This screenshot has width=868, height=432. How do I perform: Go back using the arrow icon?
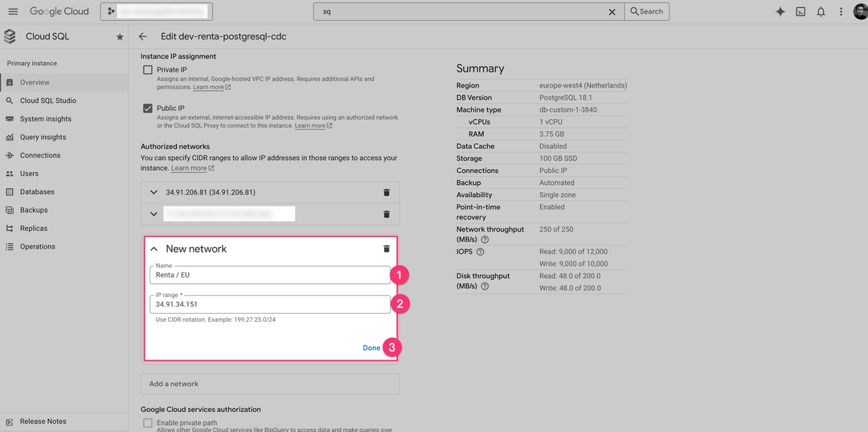click(x=143, y=36)
